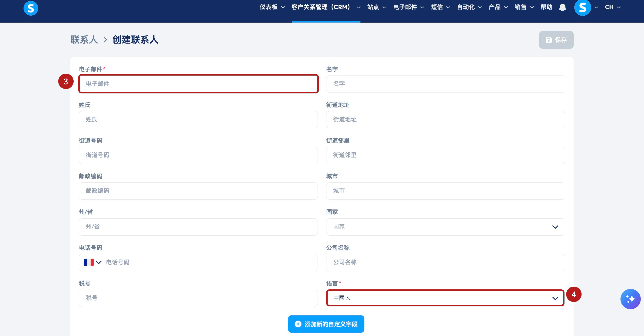Click the 公司名称 input field
This screenshot has height=336, width=644.
445,262
